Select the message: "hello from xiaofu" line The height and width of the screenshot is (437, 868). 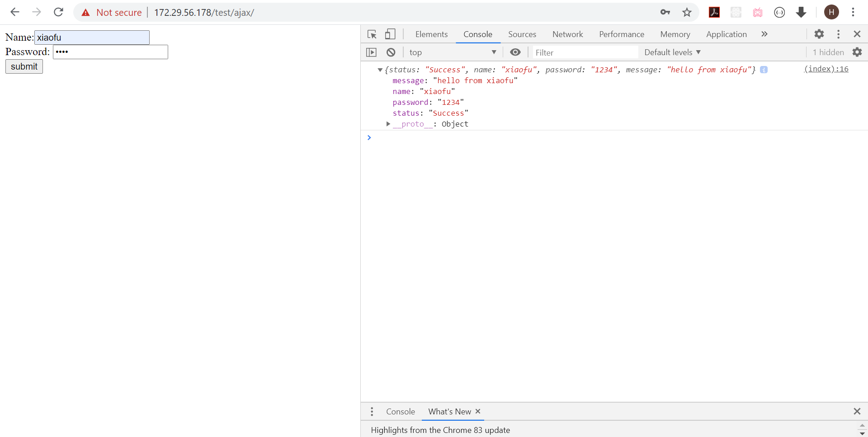tap(455, 80)
